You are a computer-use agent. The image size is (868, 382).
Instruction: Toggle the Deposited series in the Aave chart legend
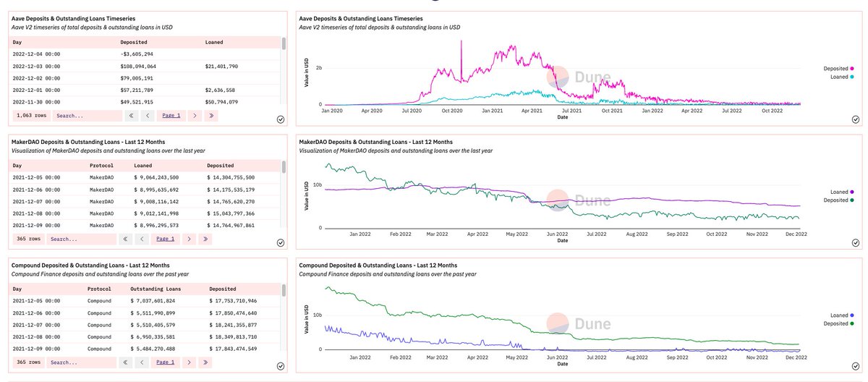tap(841, 69)
